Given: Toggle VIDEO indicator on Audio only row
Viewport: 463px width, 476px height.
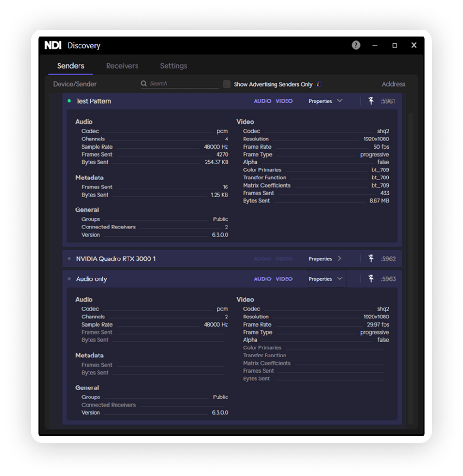Looking at the screenshot, I should coord(284,279).
